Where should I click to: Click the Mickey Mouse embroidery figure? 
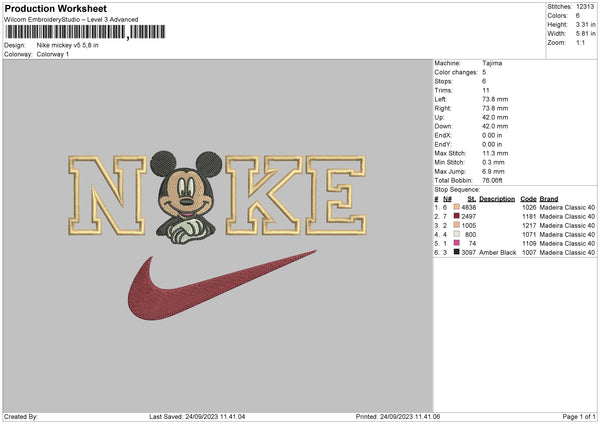(x=186, y=197)
